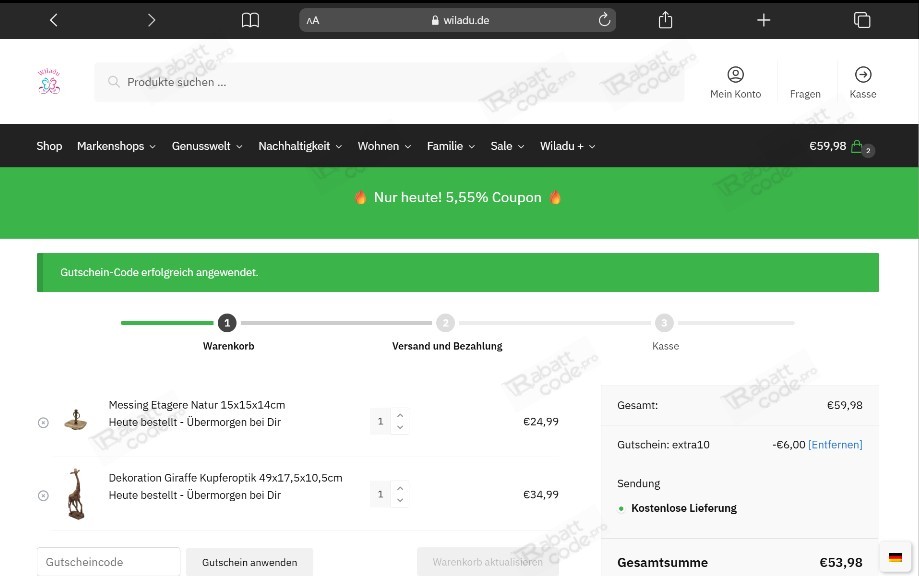Expand the Markenshops menu
Viewport: 919px width, 576px height.
116,146
